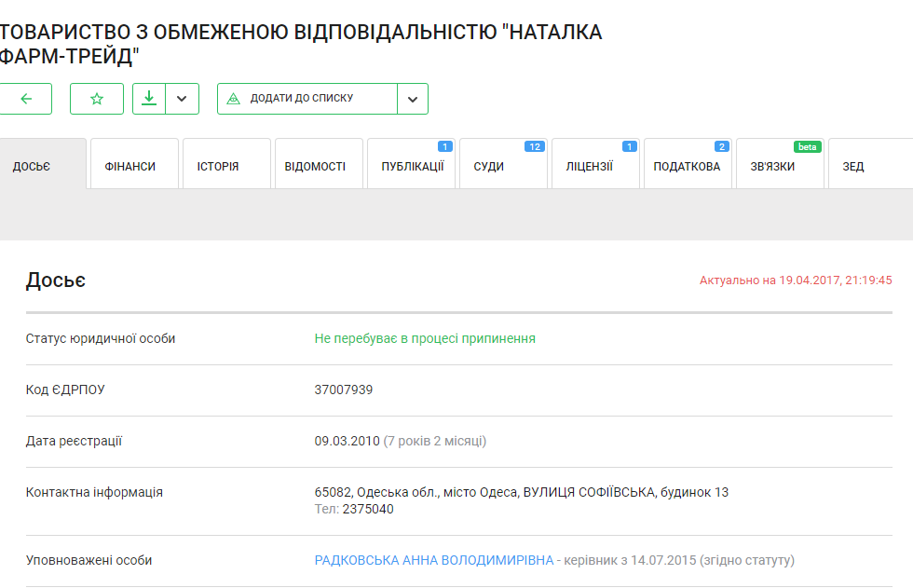Image resolution: width=913 pixels, height=588 pixels.
Task: Open Радковська Анна Володимирівна profile link
Action: [434, 561]
